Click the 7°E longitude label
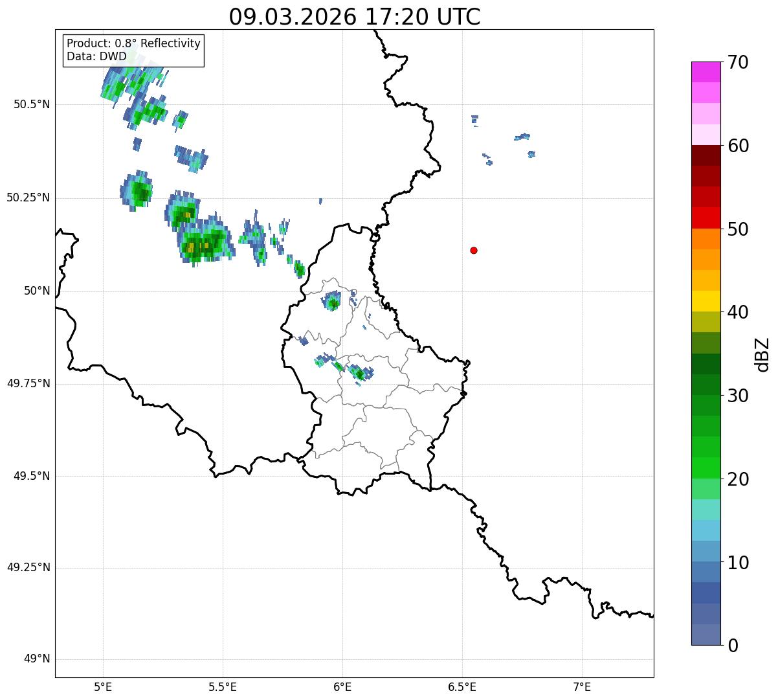778x700 pixels. pyautogui.click(x=582, y=687)
